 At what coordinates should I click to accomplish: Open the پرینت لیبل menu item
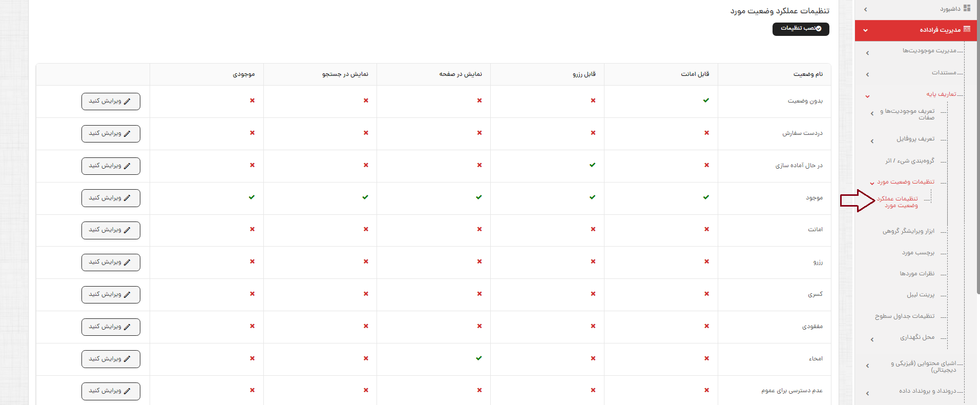pos(920,295)
